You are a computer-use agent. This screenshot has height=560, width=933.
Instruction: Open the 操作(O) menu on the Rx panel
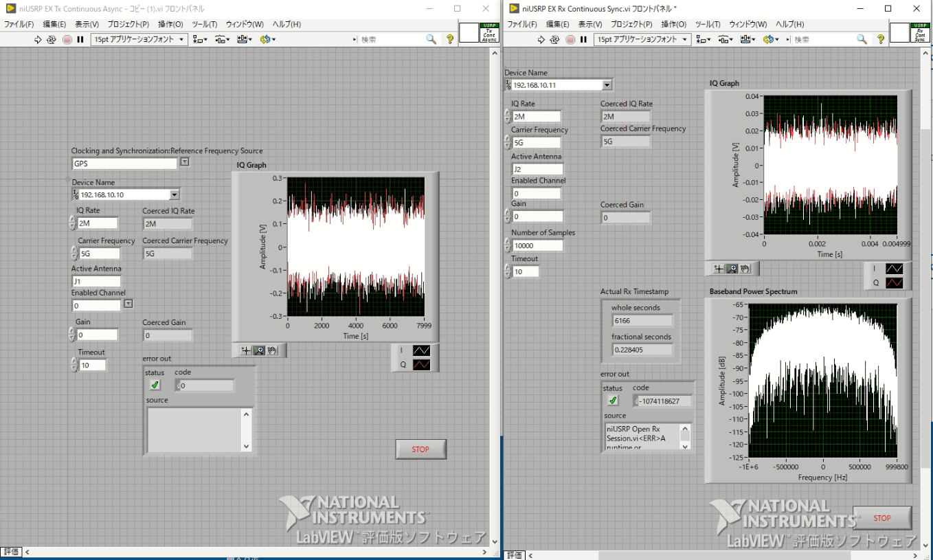[x=673, y=24]
